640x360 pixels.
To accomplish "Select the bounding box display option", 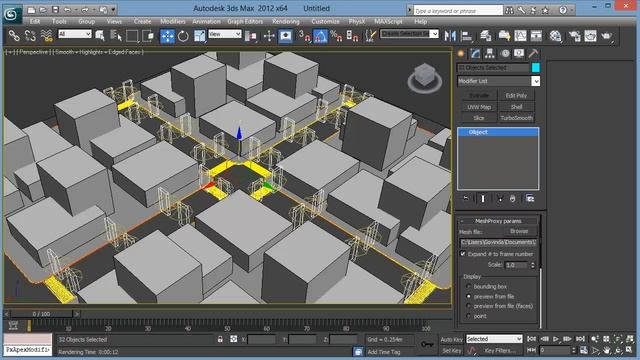I will coord(469,287).
